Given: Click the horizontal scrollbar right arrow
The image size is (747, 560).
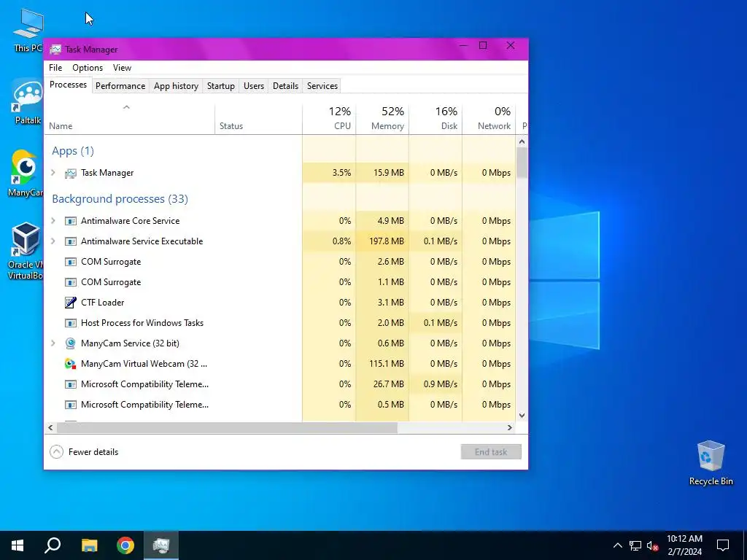Looking at the screenshot, I should tap(510, 427).
